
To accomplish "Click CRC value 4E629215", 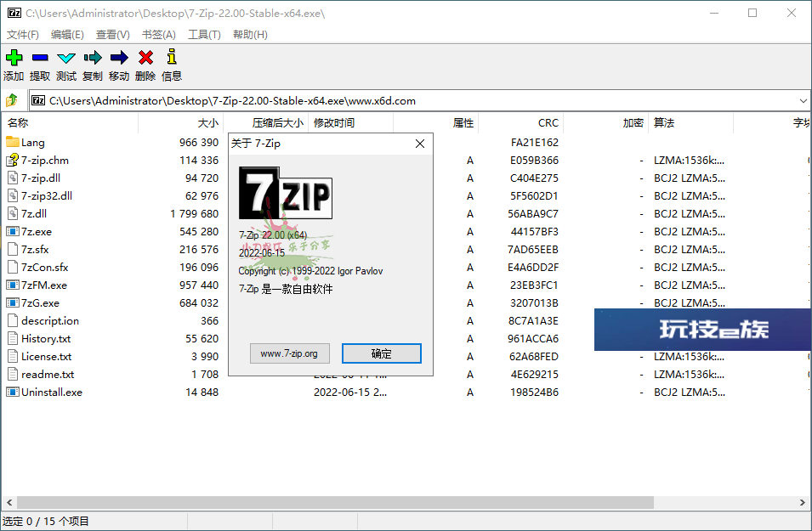I will 535,374.
